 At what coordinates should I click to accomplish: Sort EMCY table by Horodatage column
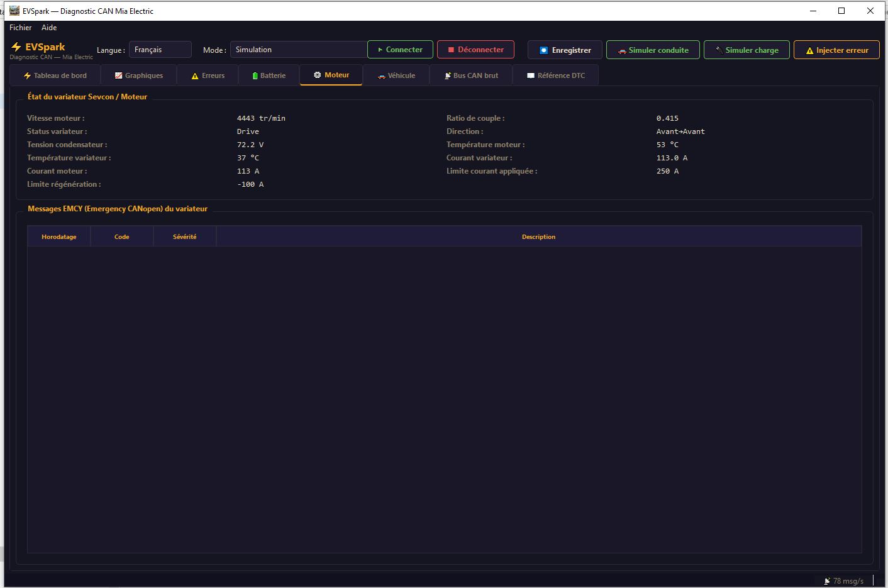59,237
